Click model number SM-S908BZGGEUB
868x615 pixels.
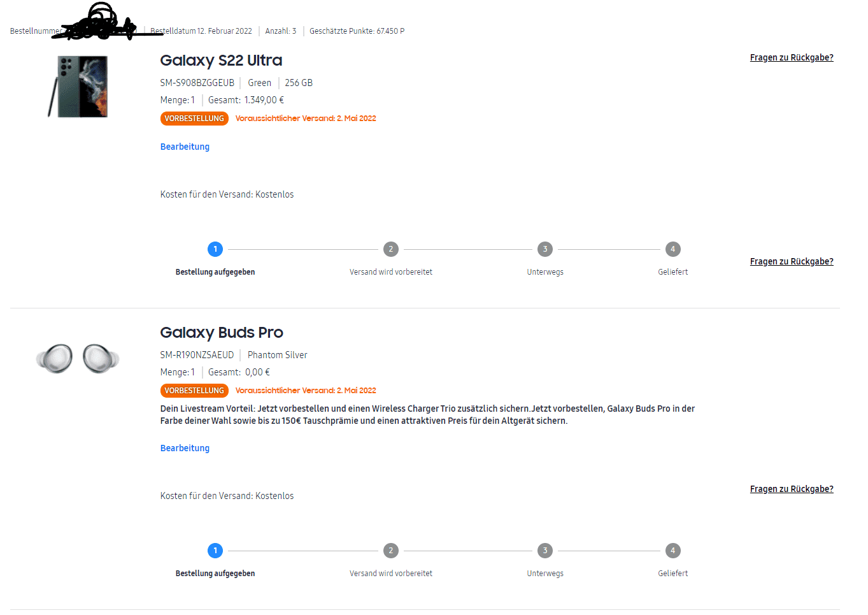click(197, 83)
